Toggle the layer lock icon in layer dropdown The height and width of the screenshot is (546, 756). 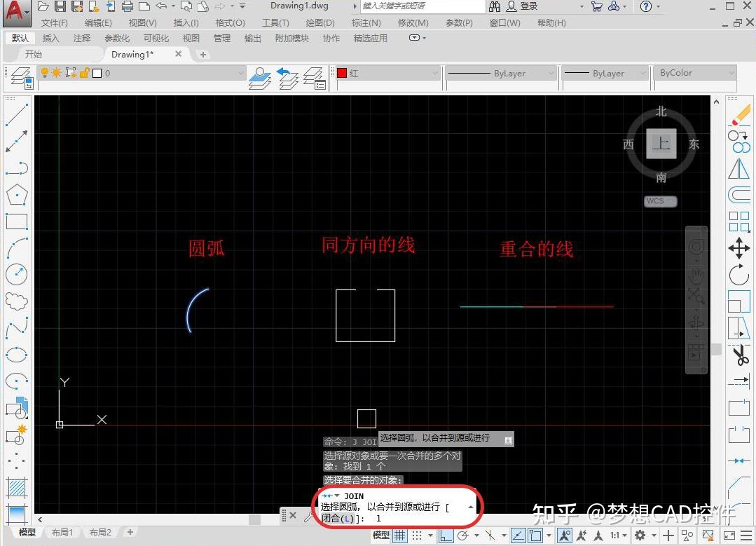coord(85,73)
